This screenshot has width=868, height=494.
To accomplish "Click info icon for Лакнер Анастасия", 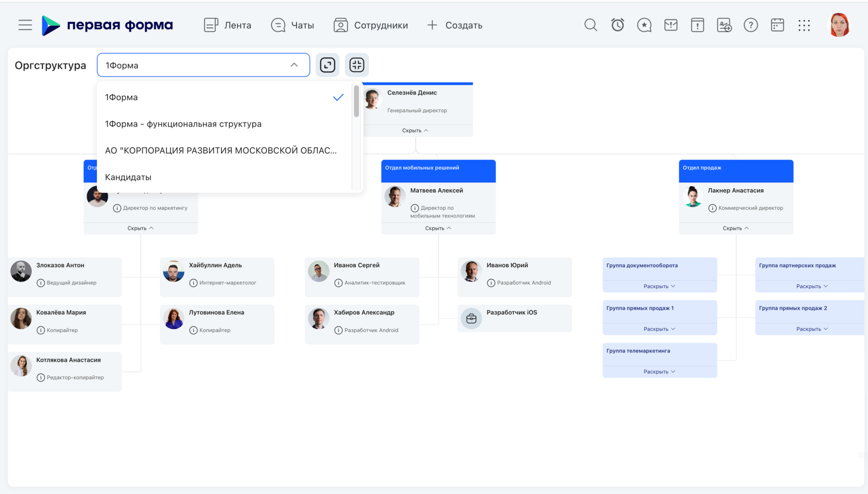I will pos(712,208).
